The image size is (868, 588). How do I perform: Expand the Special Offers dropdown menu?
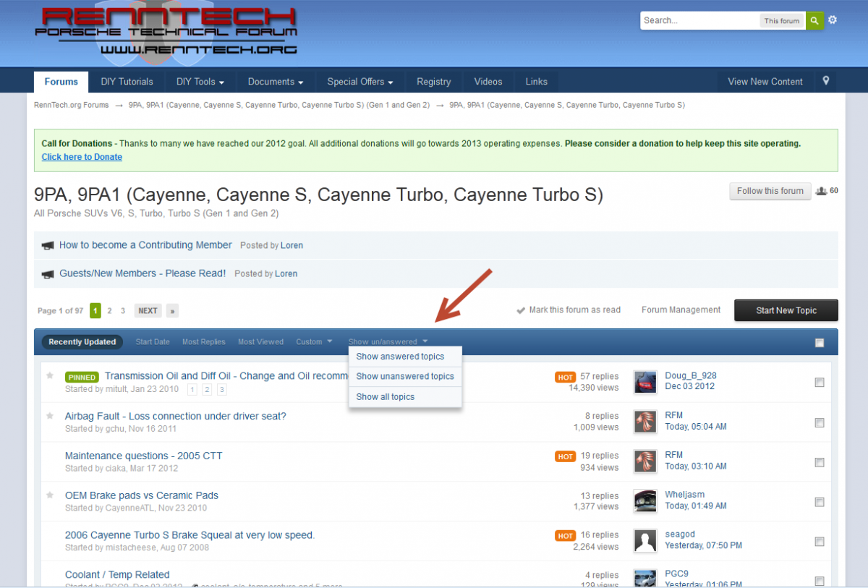coord(360,82)
